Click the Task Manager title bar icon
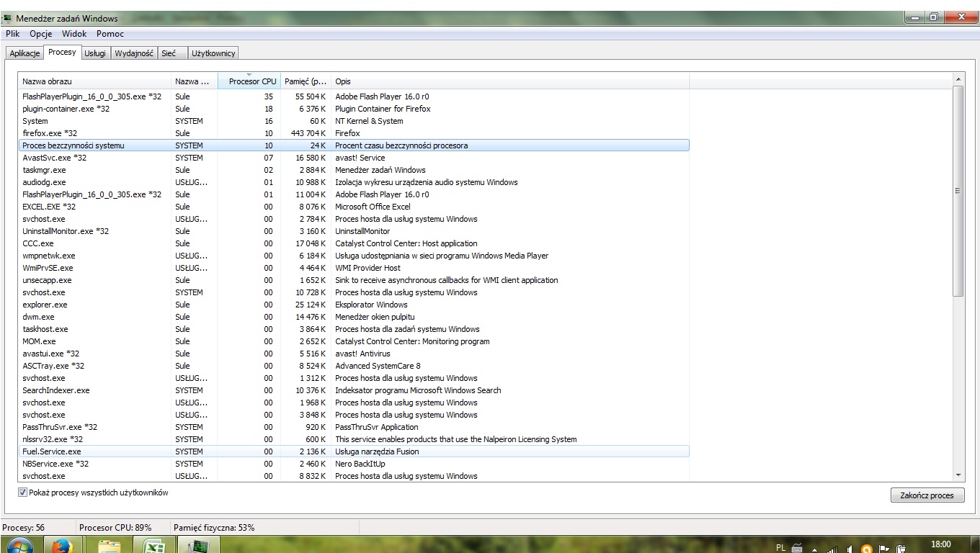The width and height of the screenshot is (980, 553). pos(8,18)
